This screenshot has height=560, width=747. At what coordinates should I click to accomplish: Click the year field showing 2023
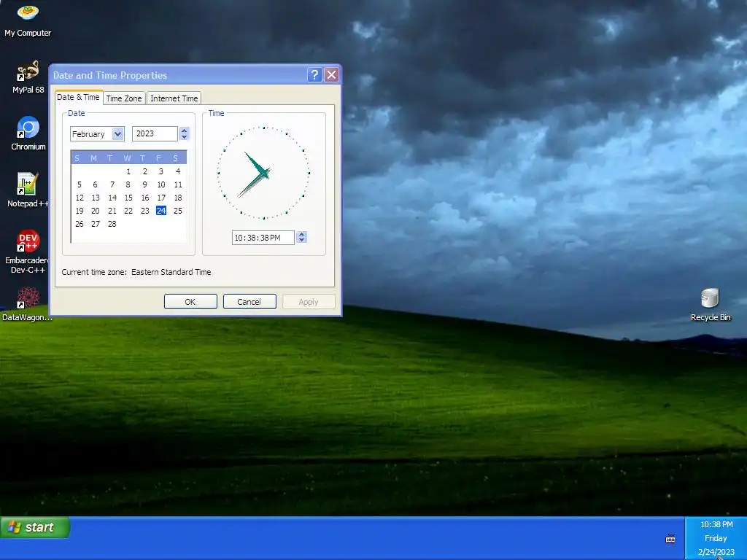[x=155, y=134]
